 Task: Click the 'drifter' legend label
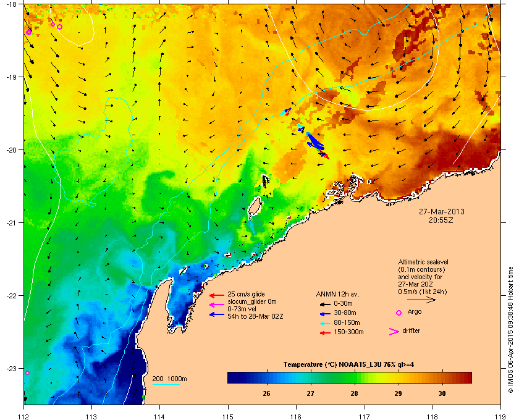coord(411,330)
